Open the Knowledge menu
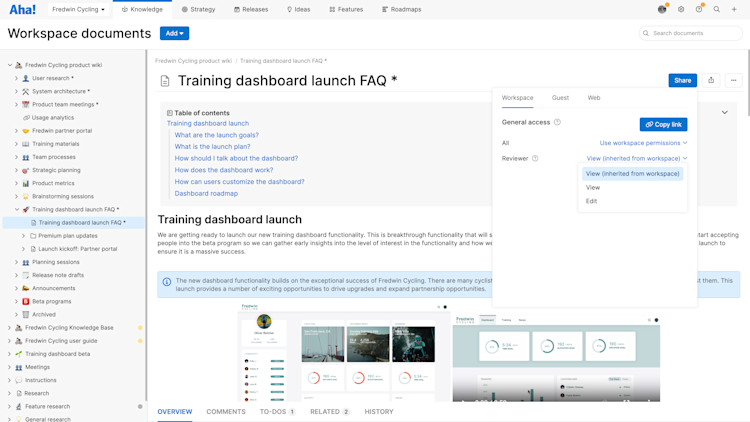The height and width of the screenshot is (422, 750). 142,9
